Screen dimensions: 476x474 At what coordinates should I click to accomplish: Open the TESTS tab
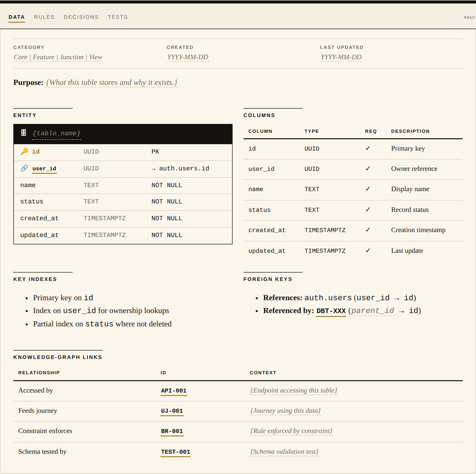(x=118, y=17)
